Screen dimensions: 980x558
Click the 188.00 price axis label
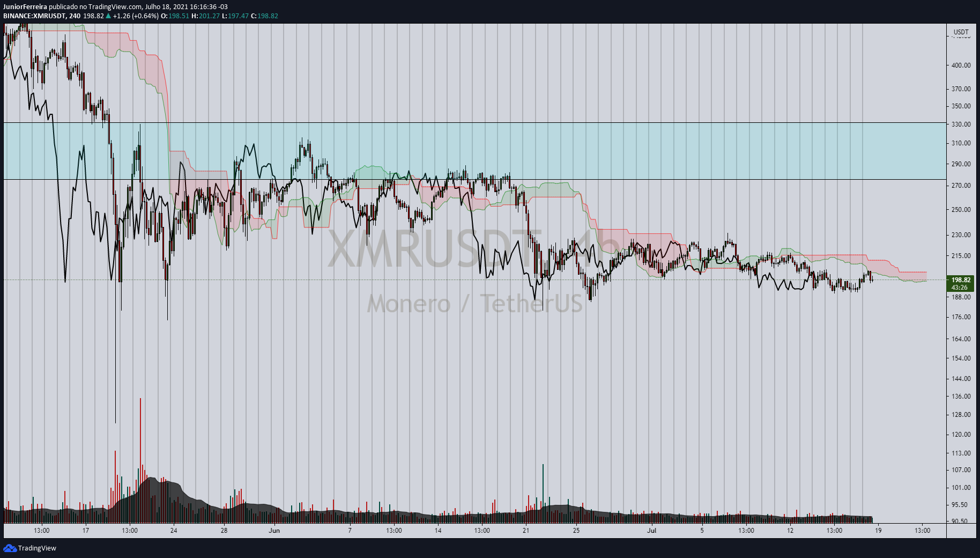[961, 297]
